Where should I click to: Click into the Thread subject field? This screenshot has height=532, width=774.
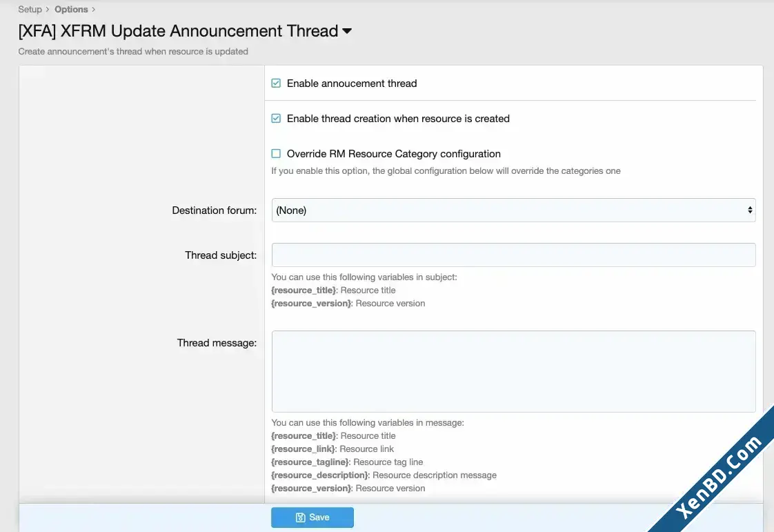[513, 255]
